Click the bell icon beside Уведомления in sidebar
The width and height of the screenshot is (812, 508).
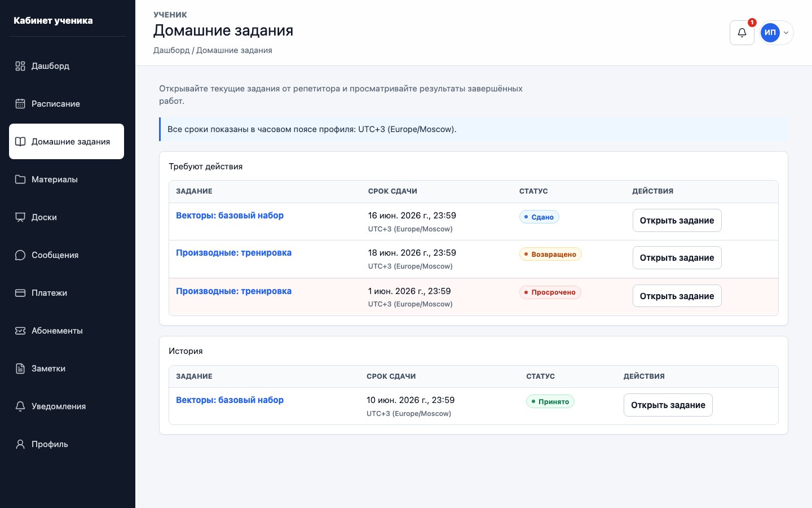(x=20, y=406)
